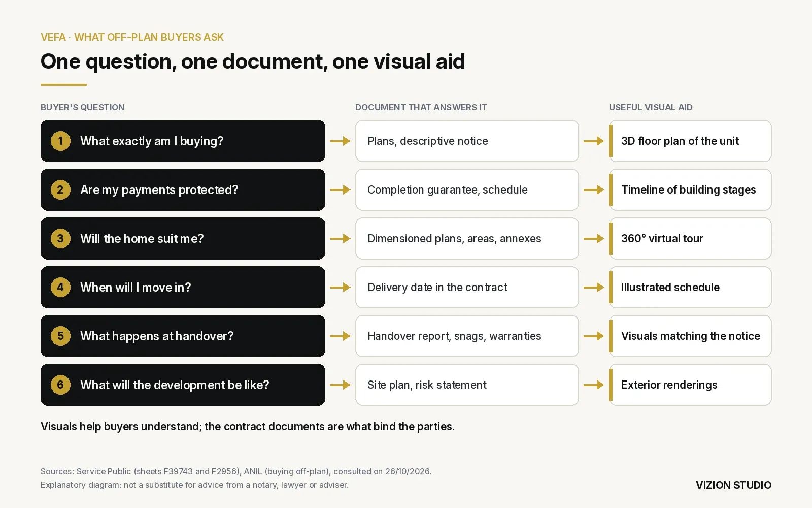Click the number 2 badge
The image size is (812, 508).
60,189
